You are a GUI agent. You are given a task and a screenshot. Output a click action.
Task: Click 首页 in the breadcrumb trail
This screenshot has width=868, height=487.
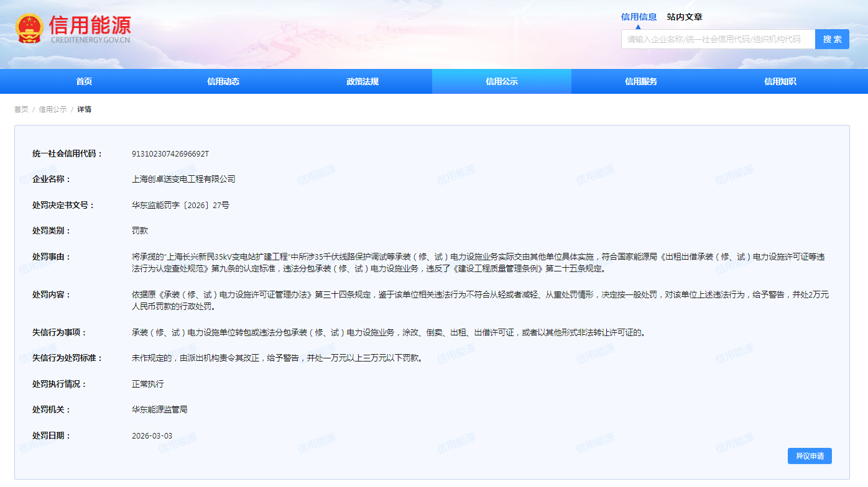(19, 108)
